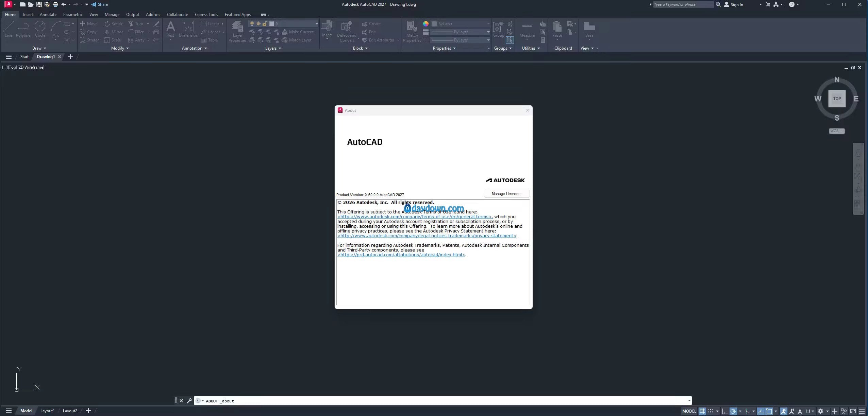Open the layer name dropdown list
Image resolution: width=868 pixels, height=416 pixels.
[x=316, y=24]
